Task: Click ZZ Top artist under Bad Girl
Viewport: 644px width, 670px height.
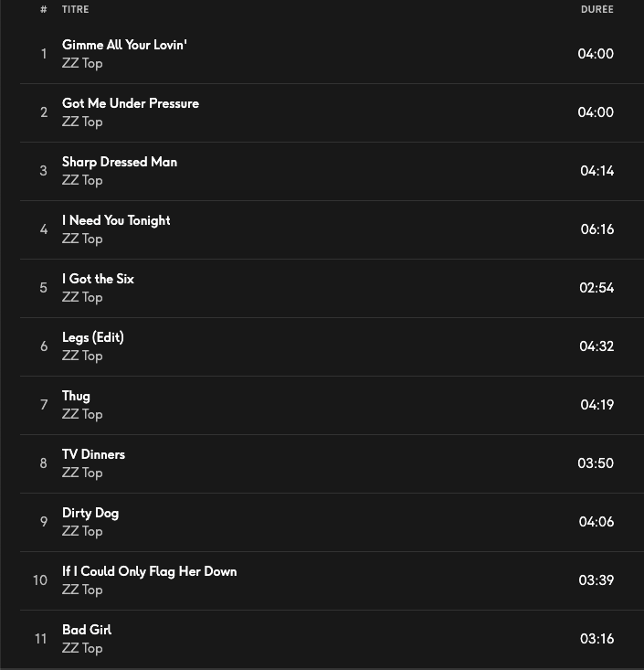Action: click(82, 648)
